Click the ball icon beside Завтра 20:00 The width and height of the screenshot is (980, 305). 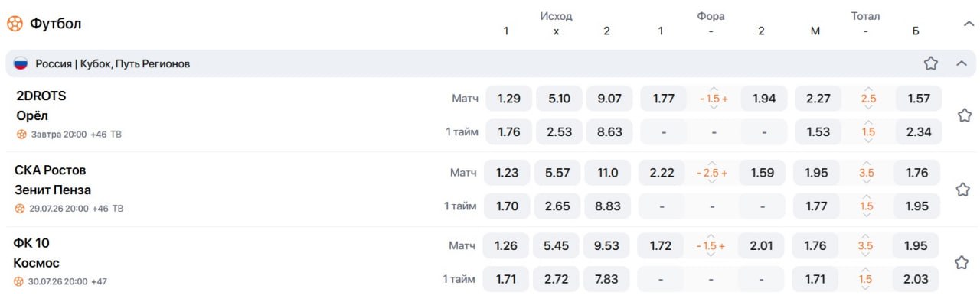(21, 135)
